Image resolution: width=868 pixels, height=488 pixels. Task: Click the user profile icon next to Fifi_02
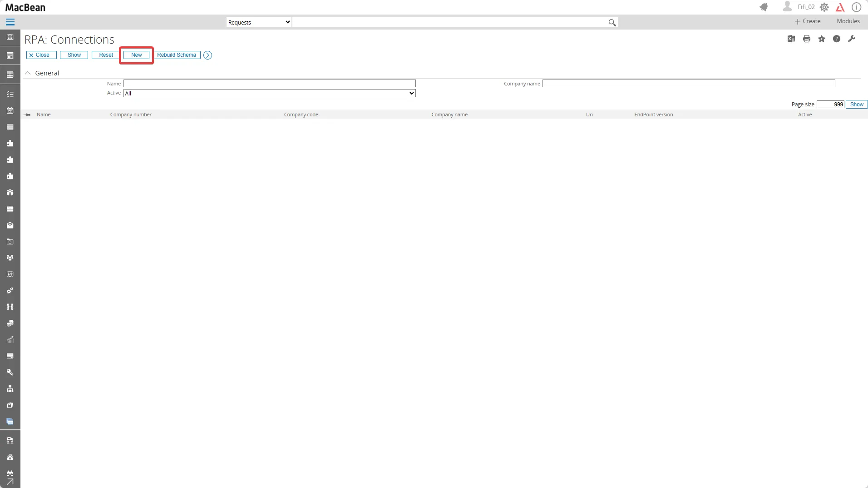point(788,7)
